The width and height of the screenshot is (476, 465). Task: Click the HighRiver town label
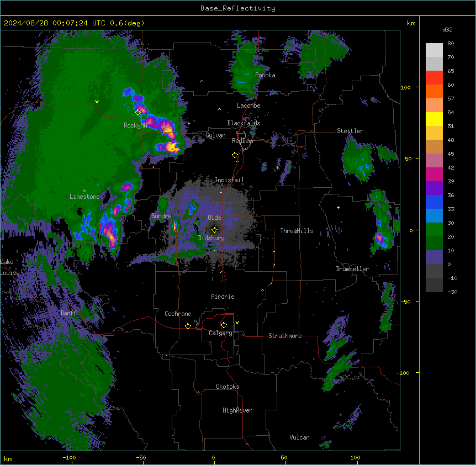237,410
